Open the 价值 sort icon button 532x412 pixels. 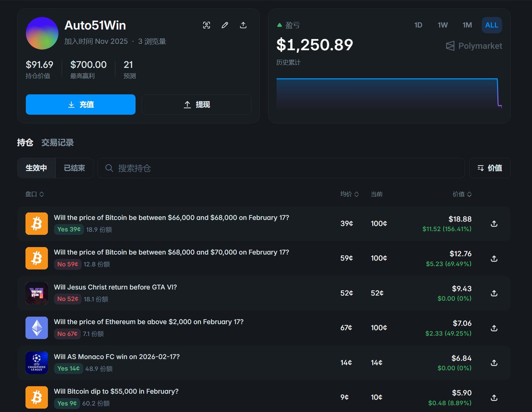tap(489, 168)
